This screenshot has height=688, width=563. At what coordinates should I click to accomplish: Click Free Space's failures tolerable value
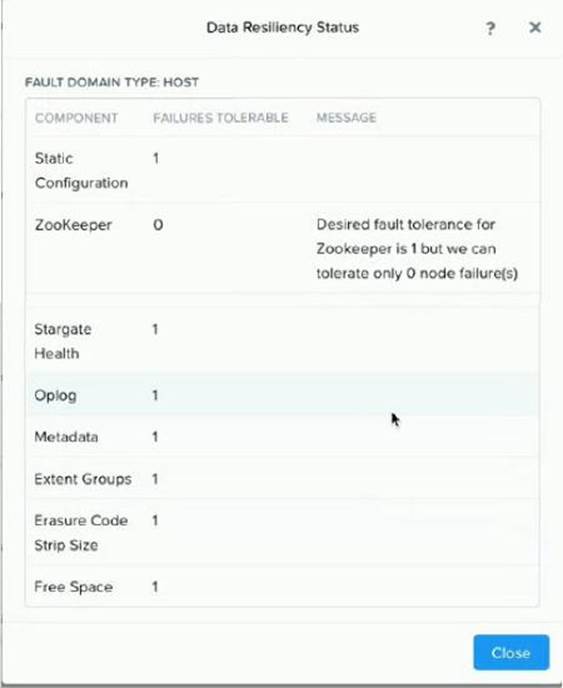coord(155,587)
